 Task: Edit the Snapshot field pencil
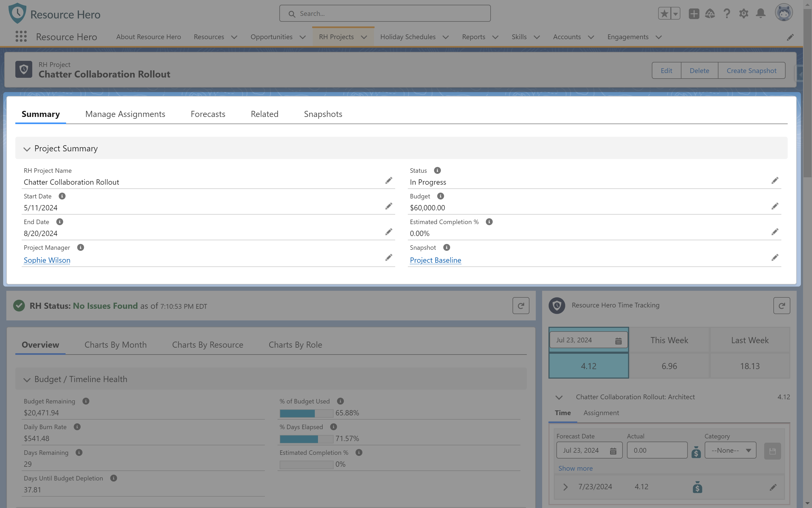pos(775,258)
